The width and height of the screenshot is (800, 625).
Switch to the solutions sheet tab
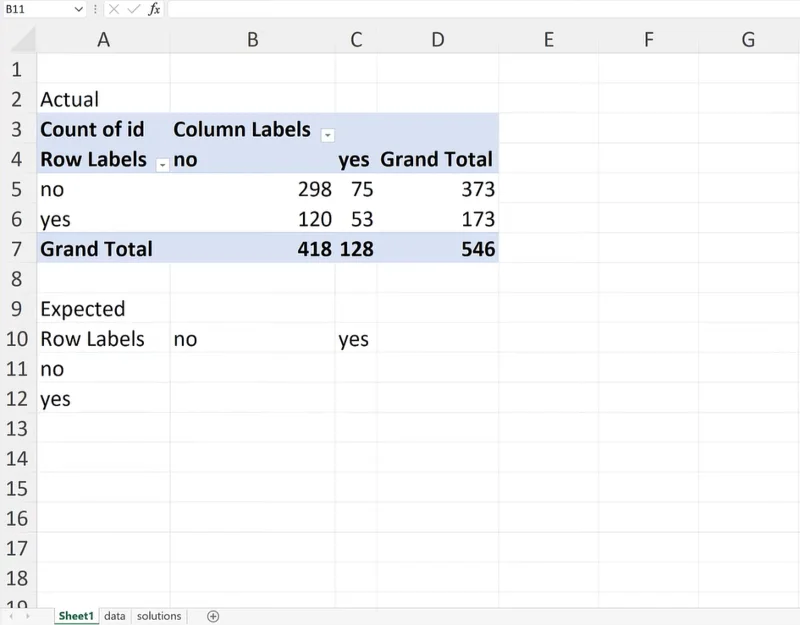pyautogui.click(x=159, y=616)
